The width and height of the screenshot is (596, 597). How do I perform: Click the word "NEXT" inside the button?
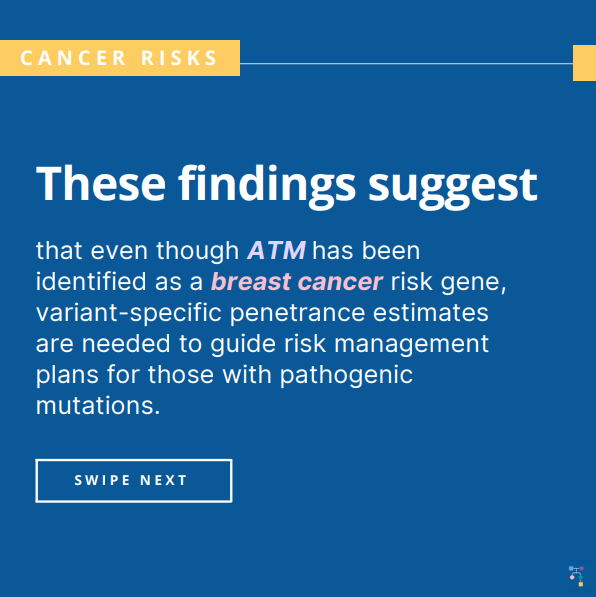click(x=164, y=480)
